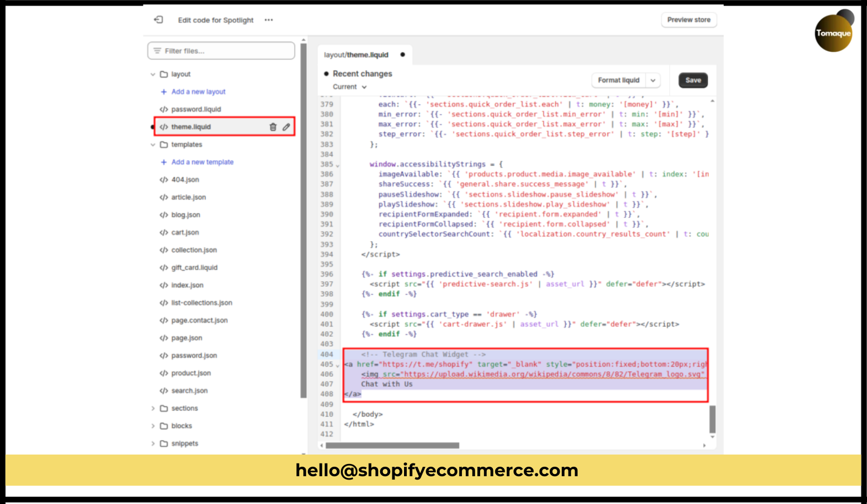867x504 pixels.
Task: Rename theme.liquid using pencil icon
Action: click(286, 127)
